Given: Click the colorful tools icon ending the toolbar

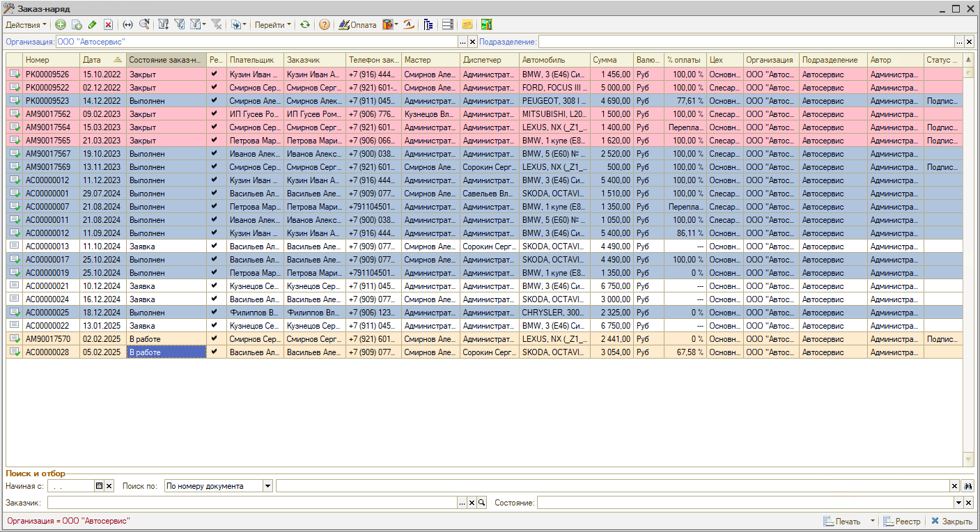Looking at the screenshot, I should pyautogui.click(x=486, y=24).
